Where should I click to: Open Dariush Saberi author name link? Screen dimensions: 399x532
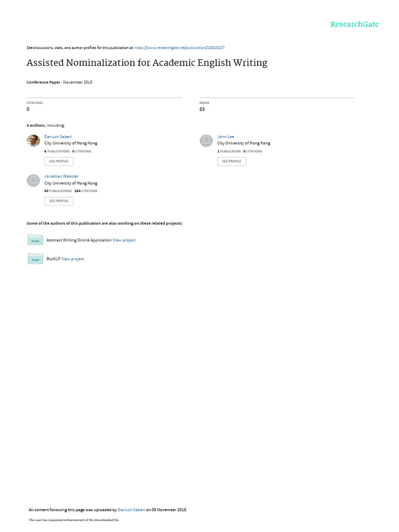pos(58,137)
